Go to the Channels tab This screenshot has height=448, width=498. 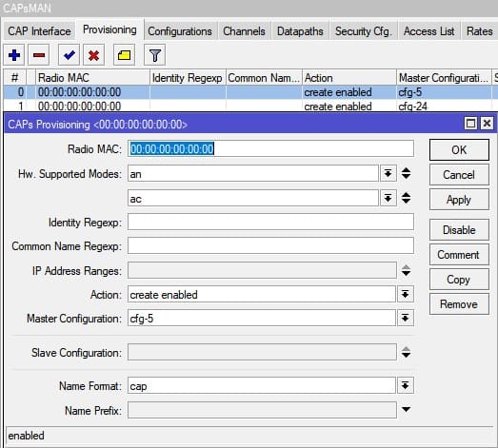[x=244, y=31]
